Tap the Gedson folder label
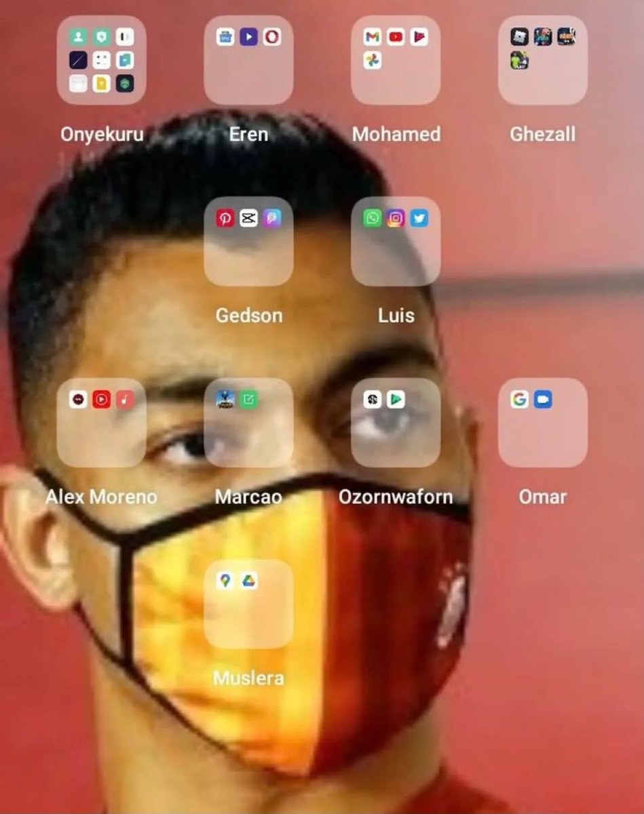Image resolution: width=644 pixels, height=814 pixels. pos(248,315)
